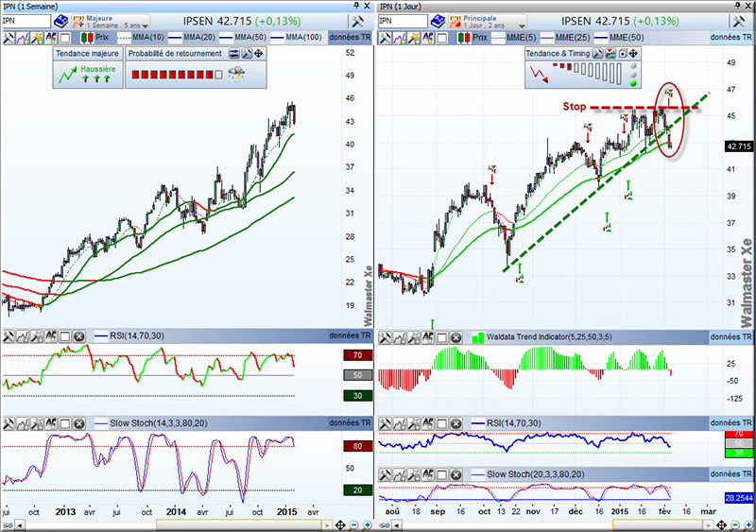Viewport: 756px width, 532px height.
Task: Zoom in on the daily chart
Action: (748, 525)
